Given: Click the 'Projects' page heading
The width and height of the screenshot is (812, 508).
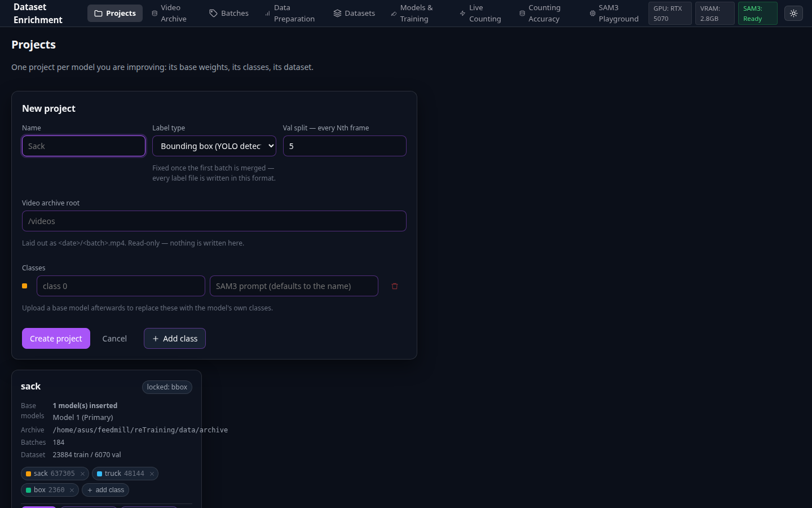Looking at the screenshot, I should [x=33, y=45].
